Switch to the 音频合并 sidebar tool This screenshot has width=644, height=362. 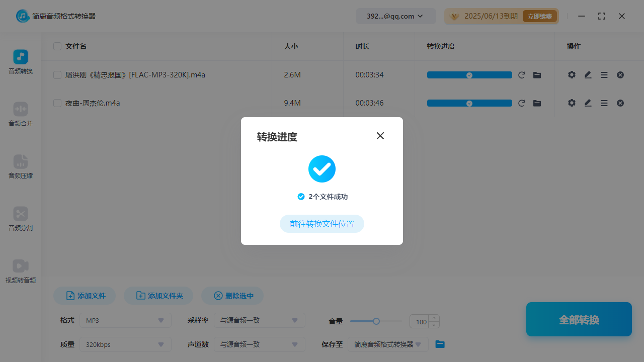coord(20,115)
